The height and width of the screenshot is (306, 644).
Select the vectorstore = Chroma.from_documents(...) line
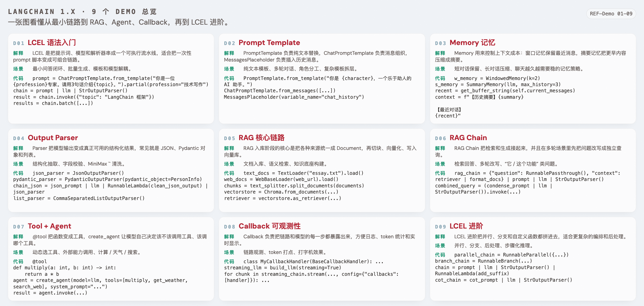coord(281,192)
